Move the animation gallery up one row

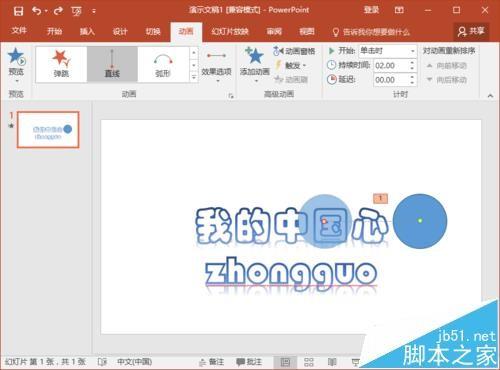[x=194, y=53]
